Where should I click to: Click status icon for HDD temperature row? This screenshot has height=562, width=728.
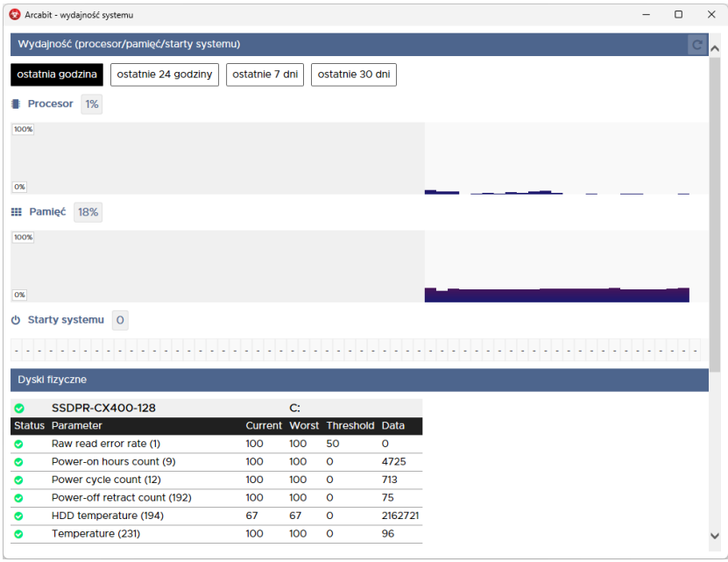point(18,516)
